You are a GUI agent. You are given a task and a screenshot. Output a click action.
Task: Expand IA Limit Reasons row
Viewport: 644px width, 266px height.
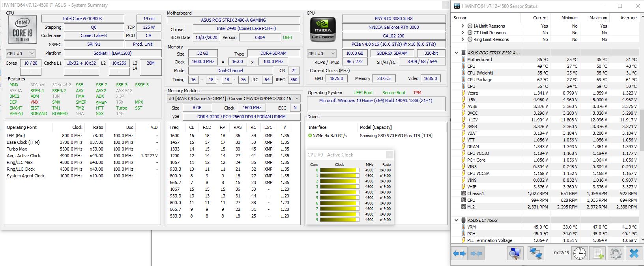463,26
